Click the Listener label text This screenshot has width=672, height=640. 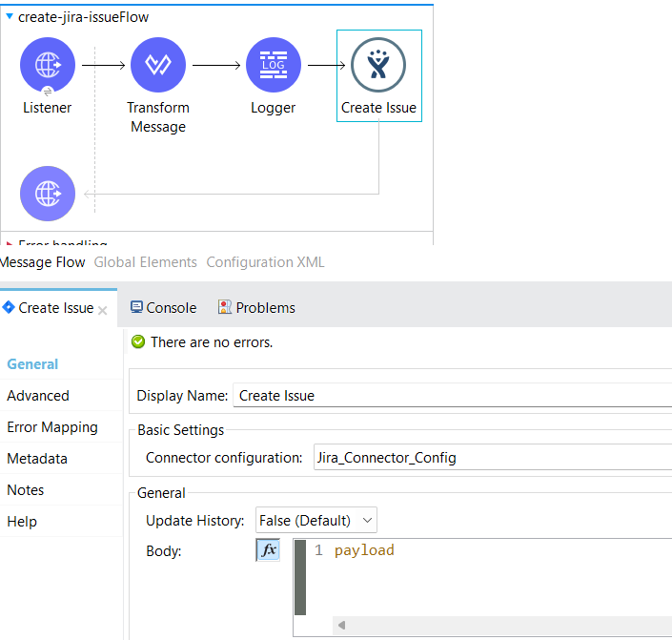[x=47, y=108]
